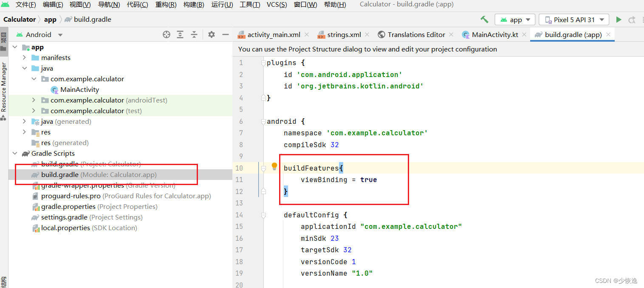Click the yellow lightbulb intention icon
This screenshot has width=644, height=288.
(x=274, y=166)
